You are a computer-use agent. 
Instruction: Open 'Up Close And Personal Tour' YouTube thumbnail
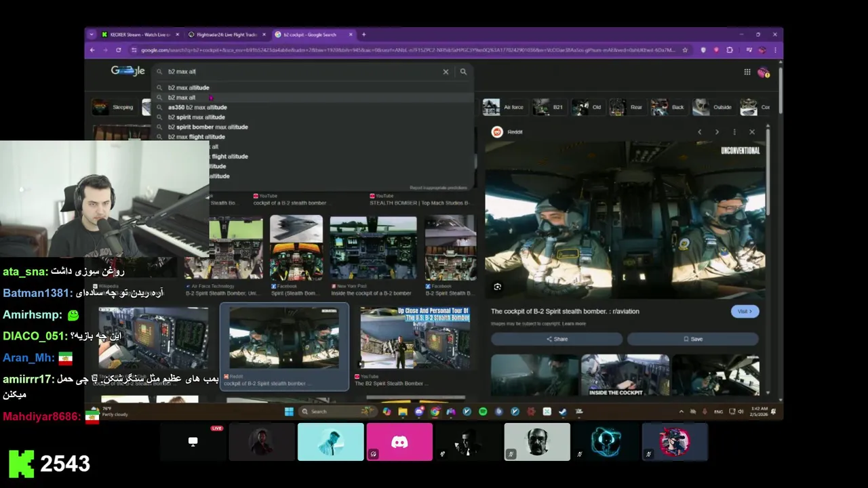click(414, 338)
